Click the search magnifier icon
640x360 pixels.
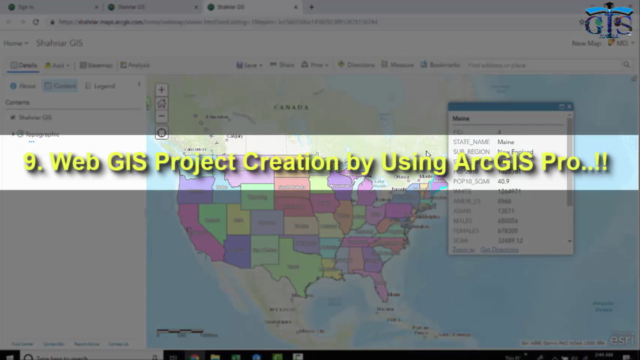point(627,65)
